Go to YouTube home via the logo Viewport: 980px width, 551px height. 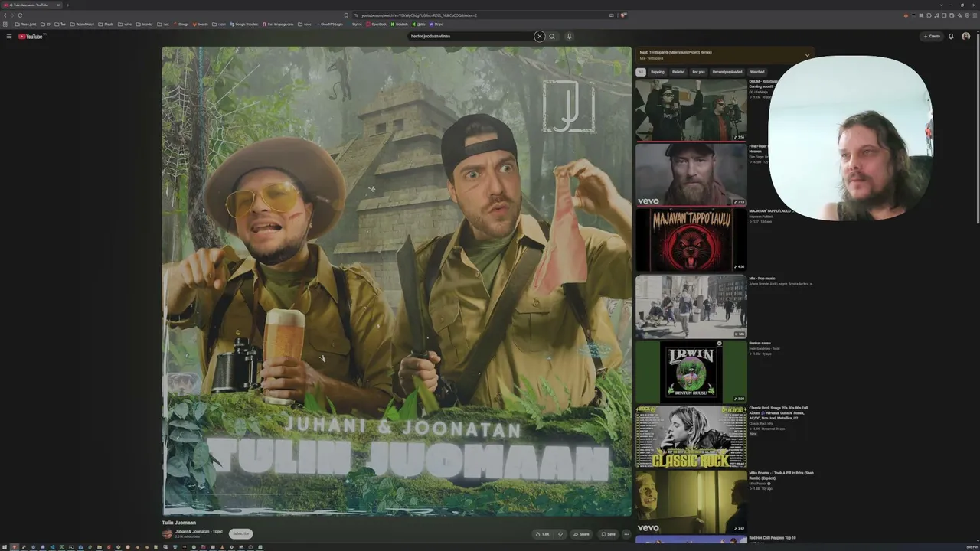coord(31,36)
